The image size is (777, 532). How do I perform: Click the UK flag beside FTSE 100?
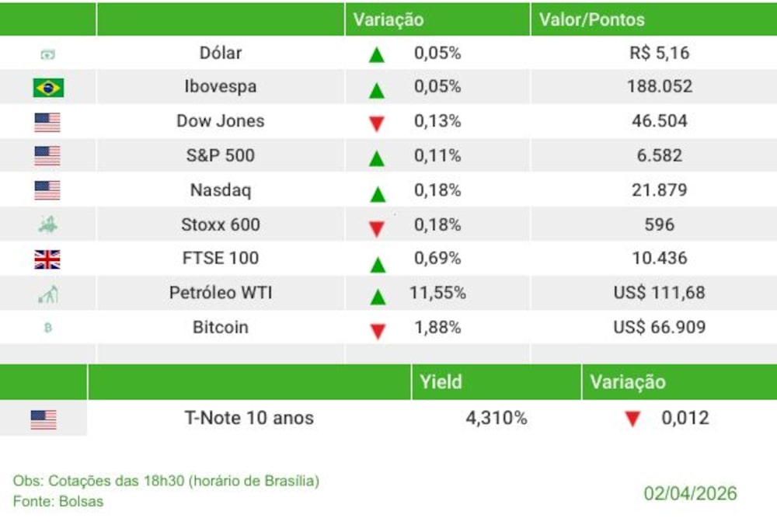[x=47, y=259]
